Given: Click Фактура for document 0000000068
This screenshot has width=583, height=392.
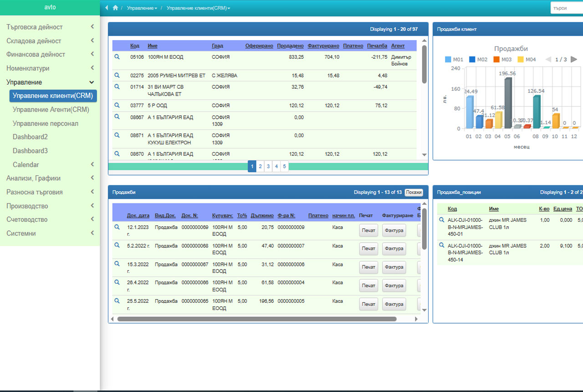Looking at the screenshot, I should pos(394,249).
